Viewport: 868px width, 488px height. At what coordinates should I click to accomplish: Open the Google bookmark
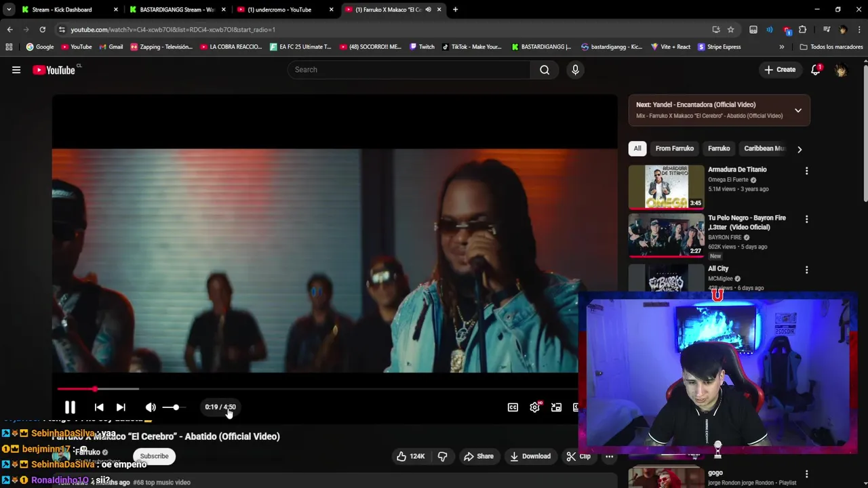coord(40,47)
